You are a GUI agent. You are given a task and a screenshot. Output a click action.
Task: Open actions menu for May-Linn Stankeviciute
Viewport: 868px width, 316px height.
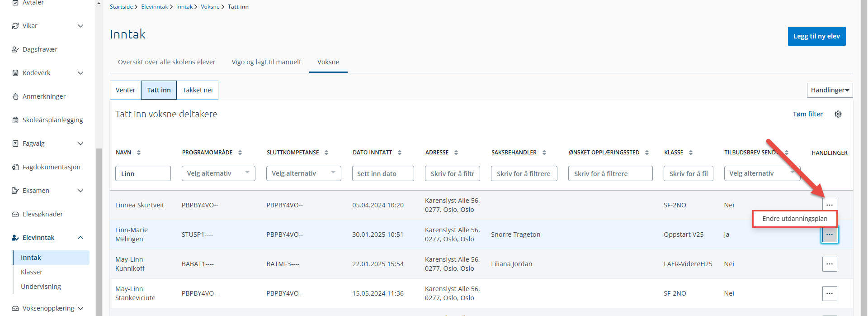(x=830, y=293)
